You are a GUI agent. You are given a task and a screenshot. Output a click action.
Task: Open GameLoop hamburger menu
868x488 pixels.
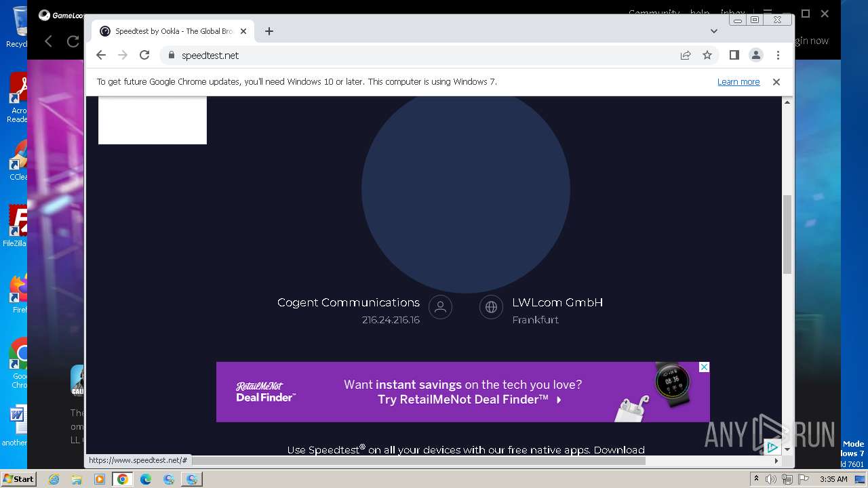click(767, 13)
